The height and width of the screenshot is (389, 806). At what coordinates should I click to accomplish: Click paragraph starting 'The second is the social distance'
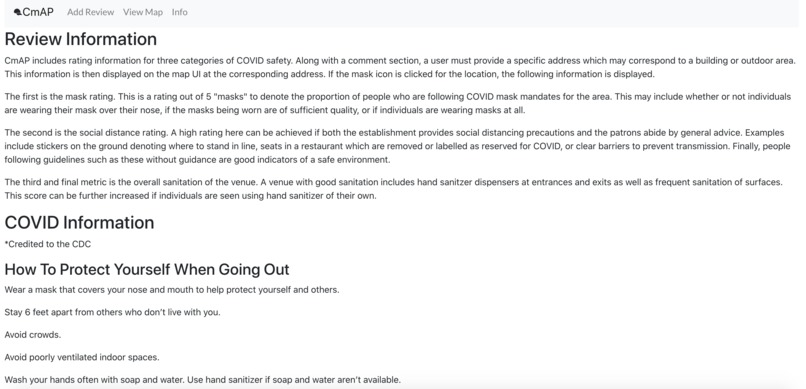coord(397,146)
